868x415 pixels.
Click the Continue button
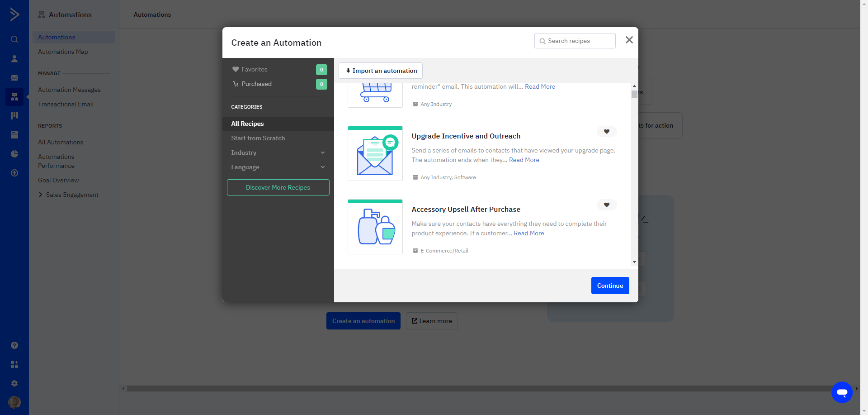[610, 286]
